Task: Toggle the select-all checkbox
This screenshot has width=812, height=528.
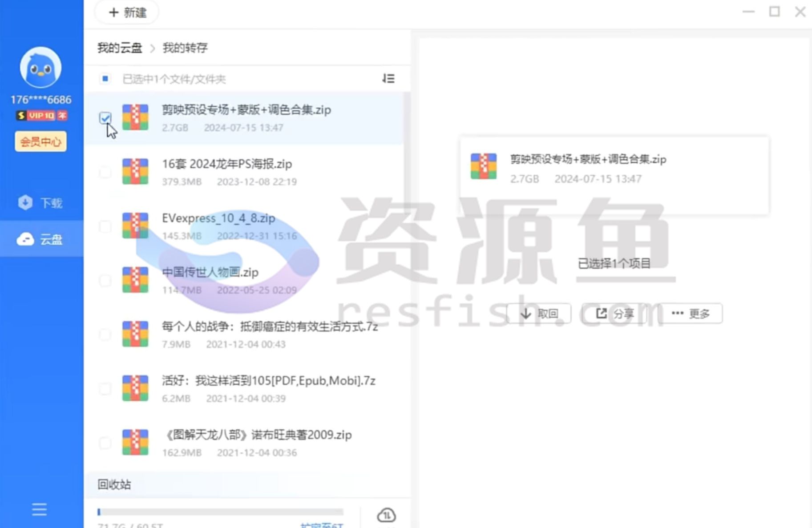Action: (x=105, y=79)
